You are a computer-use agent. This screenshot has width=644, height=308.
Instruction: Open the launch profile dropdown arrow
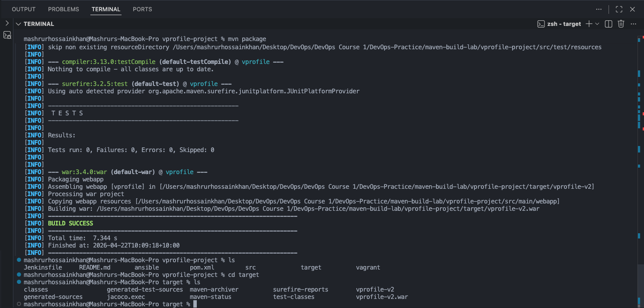point(597,24)
